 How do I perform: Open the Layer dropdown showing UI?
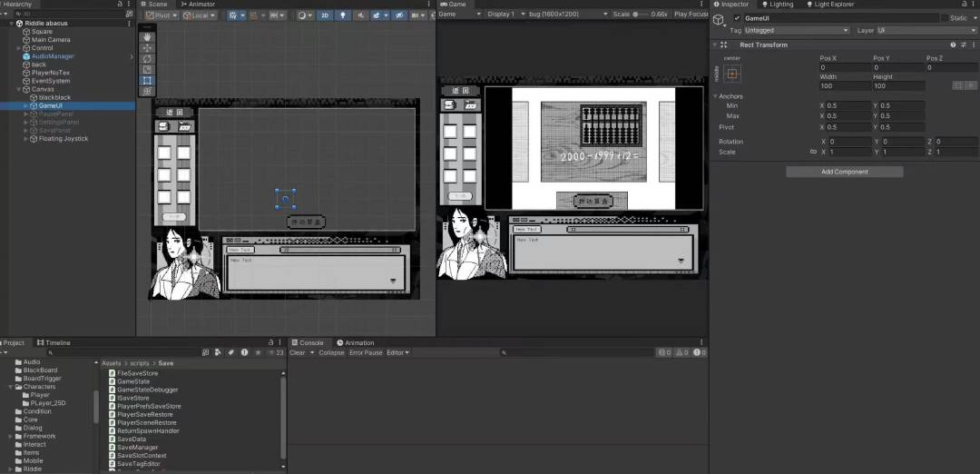pyautogui.click(x=925, y=30)
